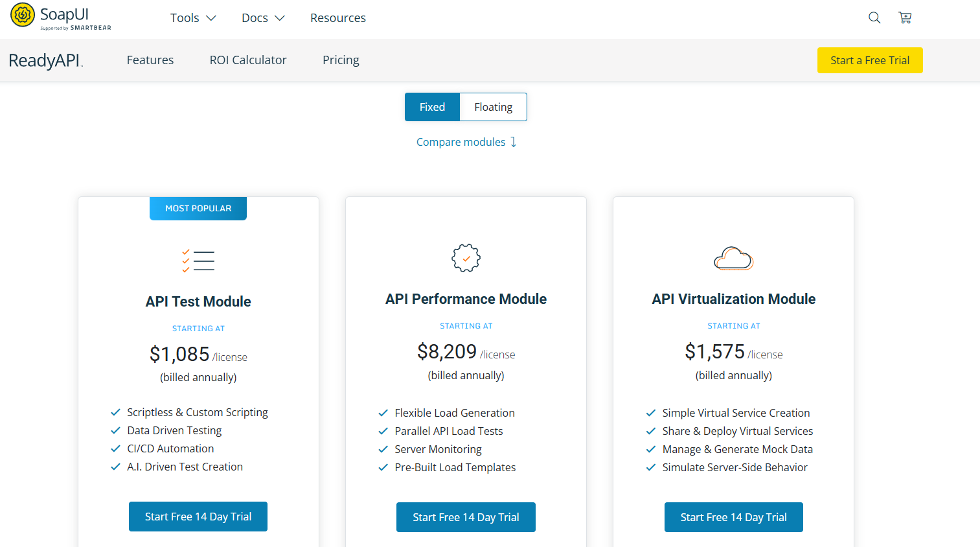This screenshot has width=980, height=547.
Task: Click the arrow beside Compare modules
Action: 514,142
